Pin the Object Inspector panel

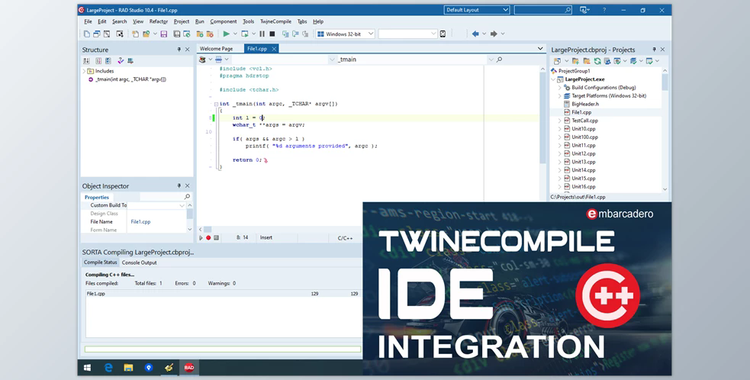coord(179,186)
